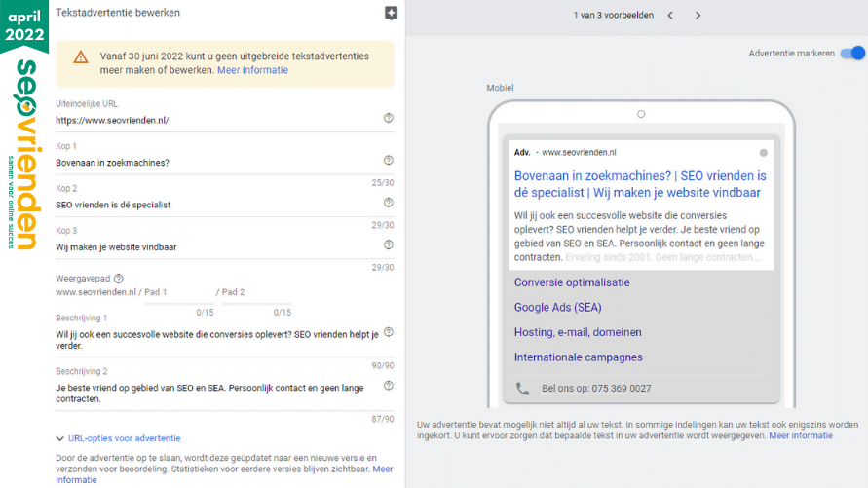This screenshot has height=488, width=868.
Task: Click help icon for Beschrijving 2
Action: pyautogui.click(x=389, y=386)
